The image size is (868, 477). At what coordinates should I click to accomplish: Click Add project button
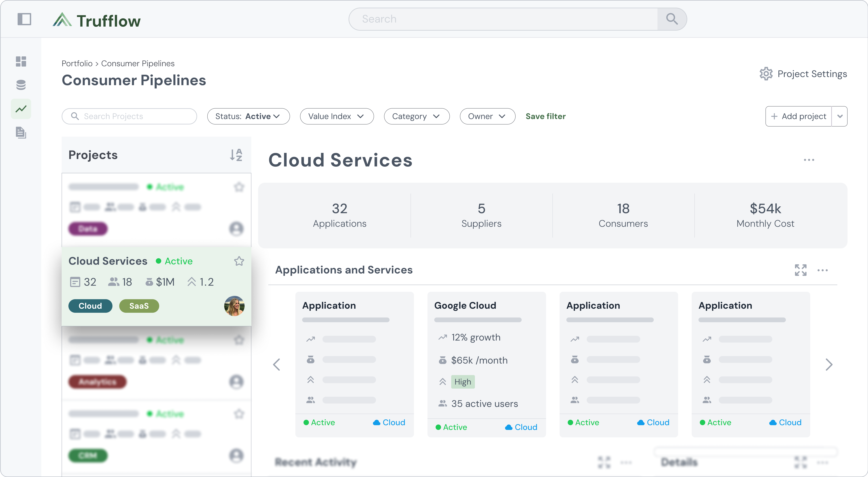[x=798, y=116]
